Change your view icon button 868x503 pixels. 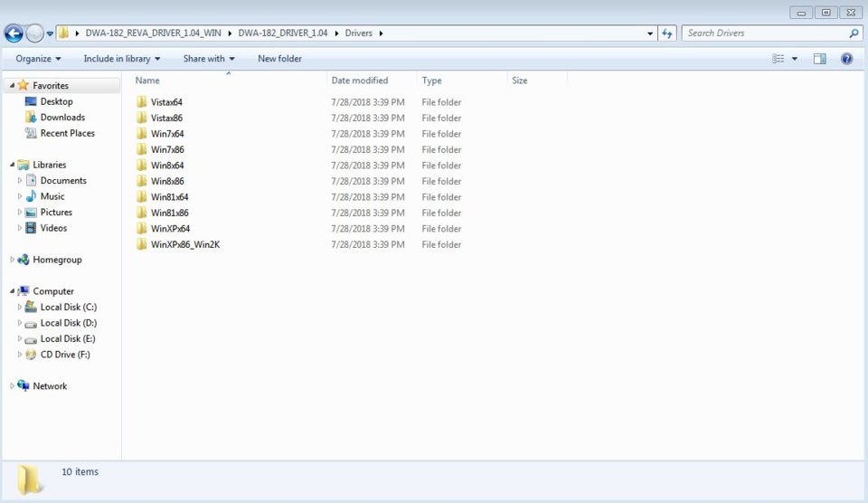[778, 59]
